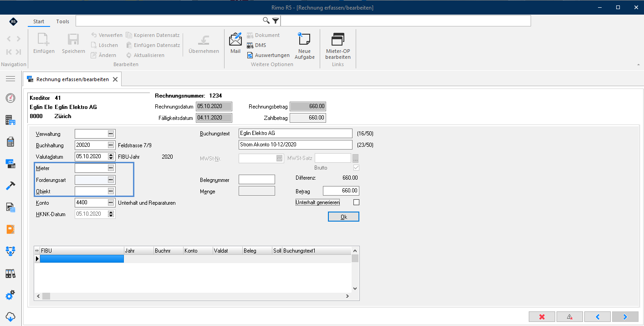Click the Buchungstext field containing Strom Akonto 10-12/2020
Viewport: 644px width, 326px height.
click(x=296, y=145)
